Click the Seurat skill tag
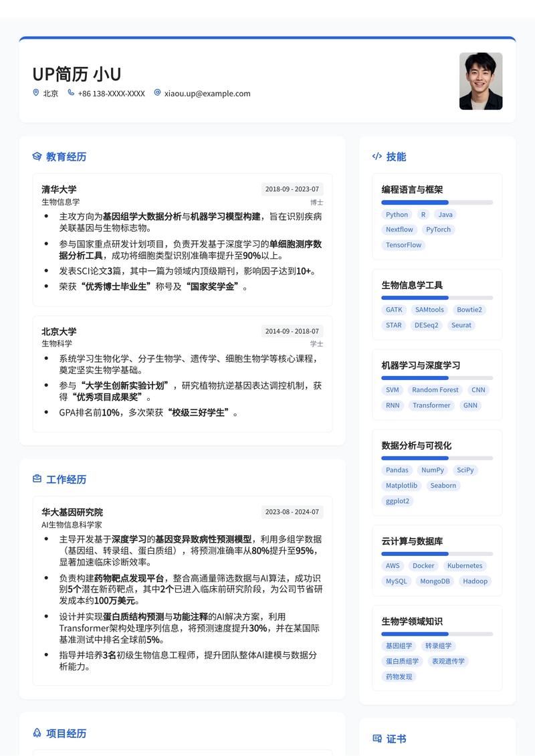This screenshot has height=756, width=535. [x=461, y=325]
